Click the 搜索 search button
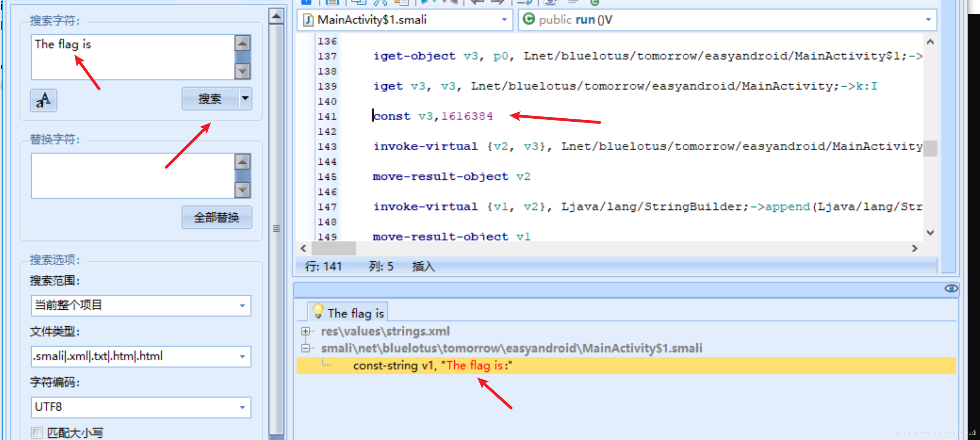 tap(210, 99)
